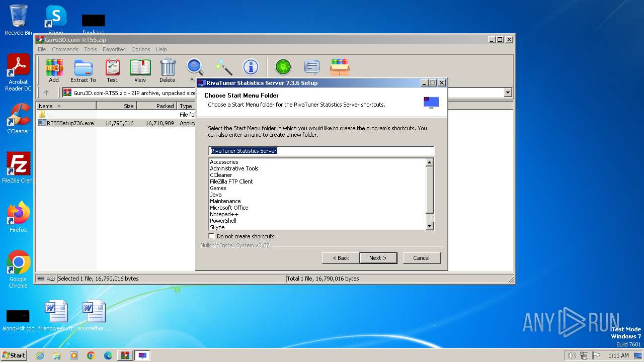Select the alongvisit.jpg desktop file
644x362 pixels.
click(x=18, y=319)
